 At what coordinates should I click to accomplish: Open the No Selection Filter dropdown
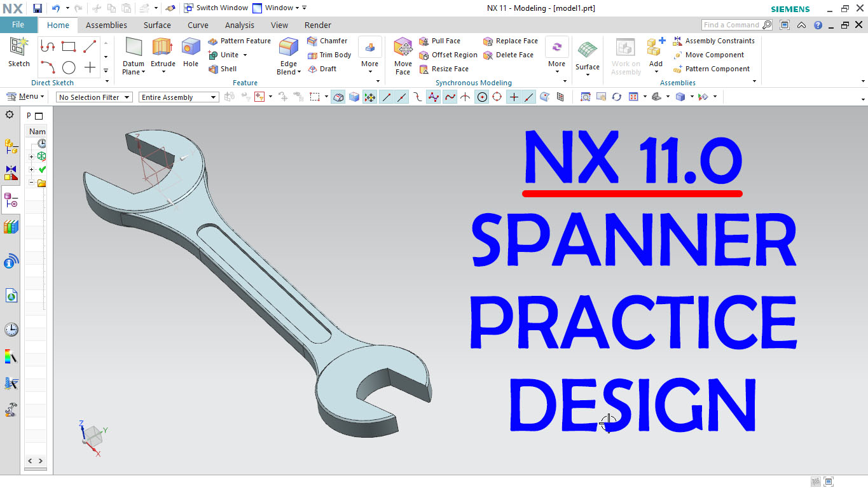[x=94, y=97]
